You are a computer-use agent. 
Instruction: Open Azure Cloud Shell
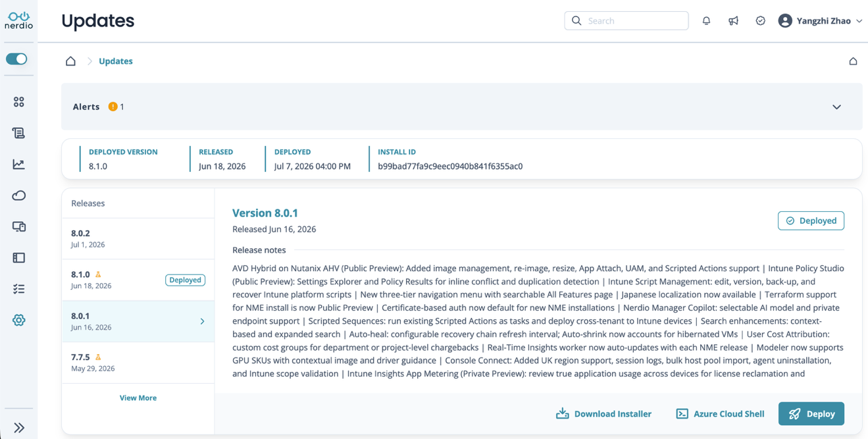(x=721, y=414)
